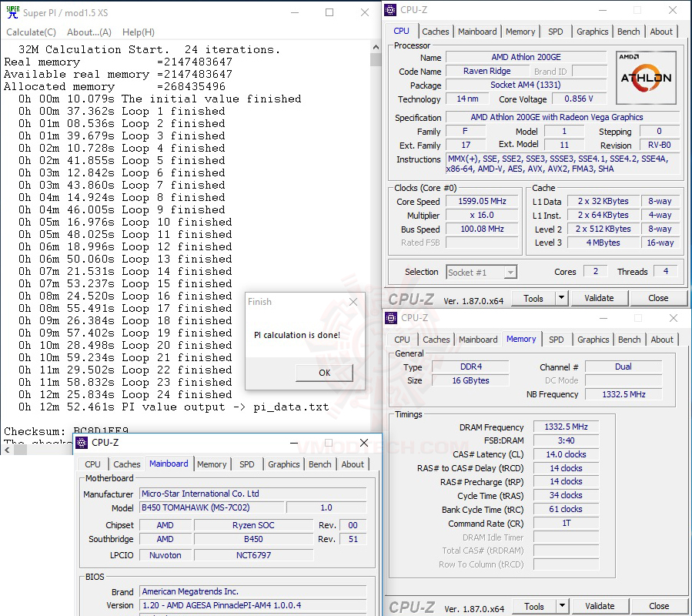
Task: Open the Tools dropdown arrow in the CPU window
Action: click(561, 298)
